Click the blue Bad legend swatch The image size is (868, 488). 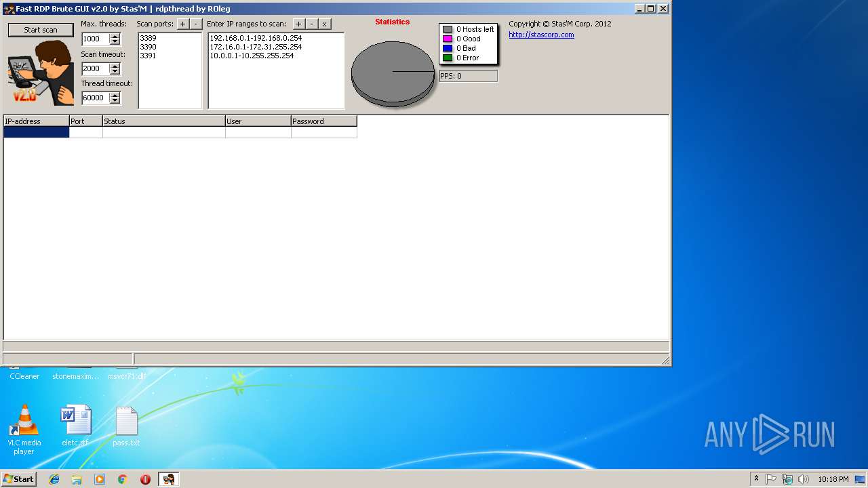448,48
